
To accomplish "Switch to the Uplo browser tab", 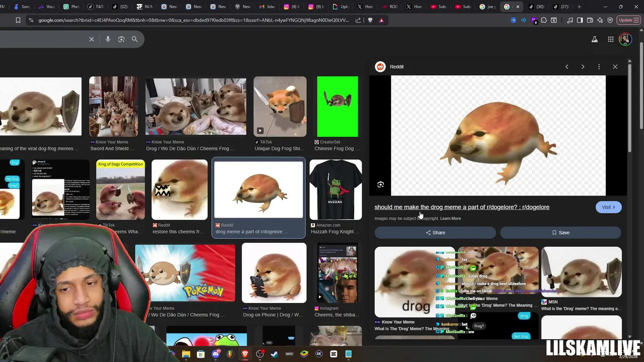I will tap(340, 7).
